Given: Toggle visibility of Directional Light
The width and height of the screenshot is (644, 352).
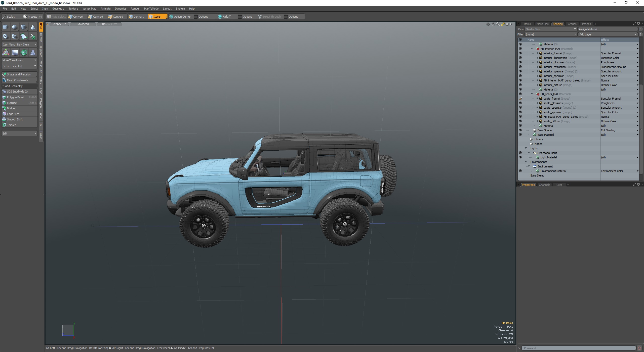Looking at the screenshot, I should (x=520, y=153).
